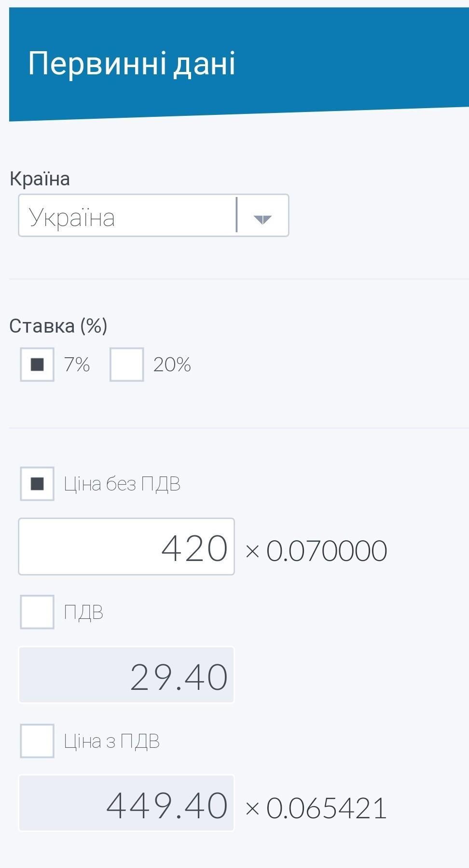469x868 pixels.
Task: Click the × 0.070000 multiplier text
Action: (316, 550)
